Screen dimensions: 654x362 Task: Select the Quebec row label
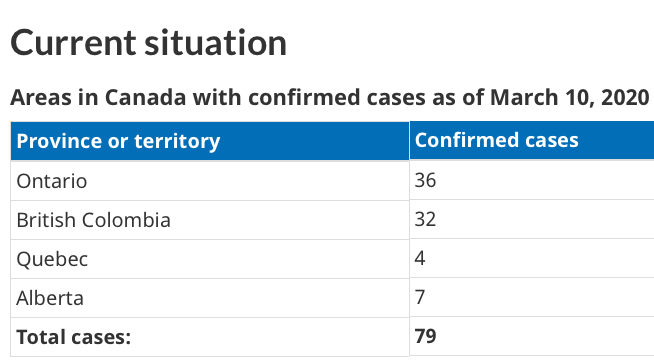point(52,259)
